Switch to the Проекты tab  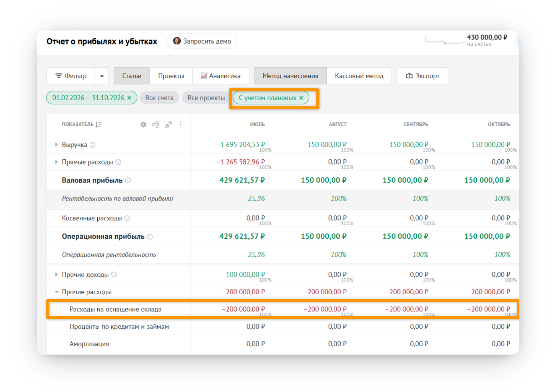(x=171, y=76)
